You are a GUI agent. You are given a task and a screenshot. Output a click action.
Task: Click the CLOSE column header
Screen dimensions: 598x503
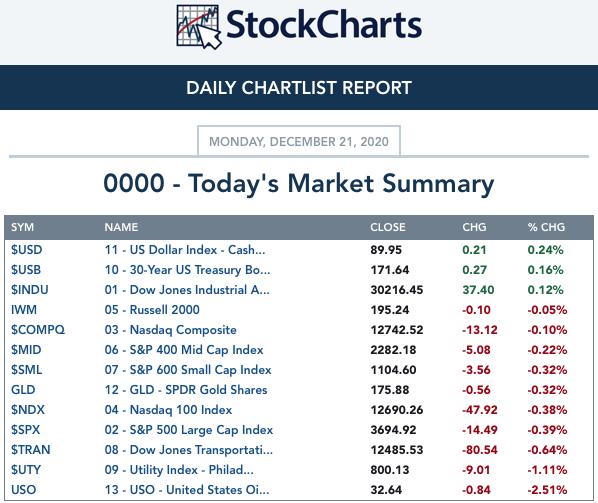[388, 227]
